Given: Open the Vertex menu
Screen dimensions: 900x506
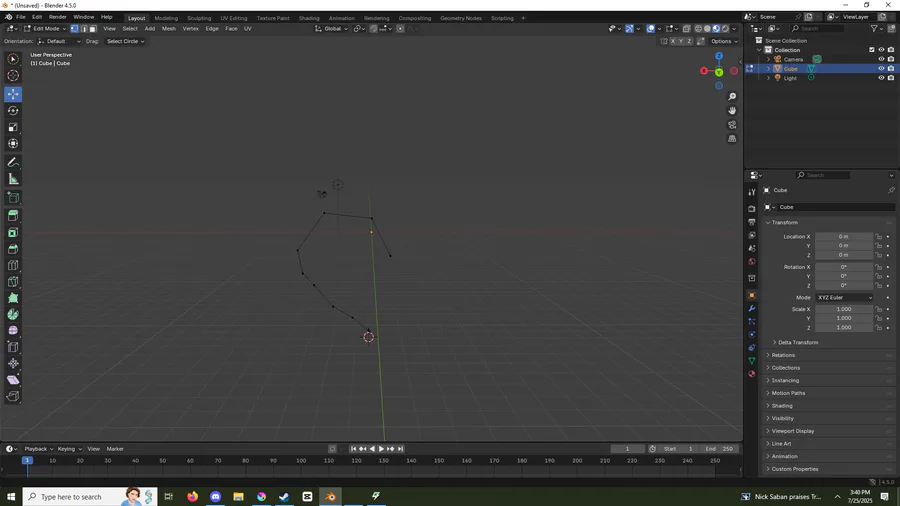Looking at the screenshot, I should point(191,29).
